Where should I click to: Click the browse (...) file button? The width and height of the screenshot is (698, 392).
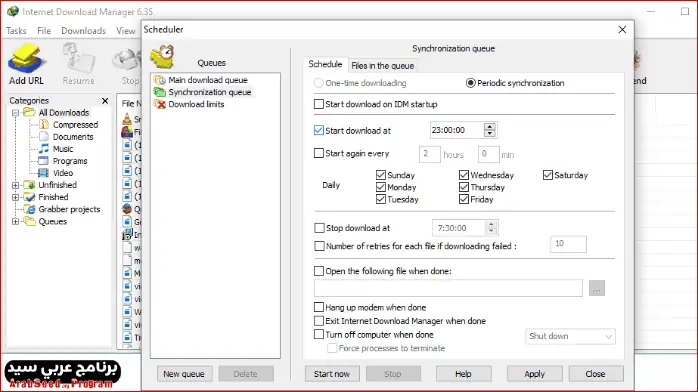click(597, 288)
